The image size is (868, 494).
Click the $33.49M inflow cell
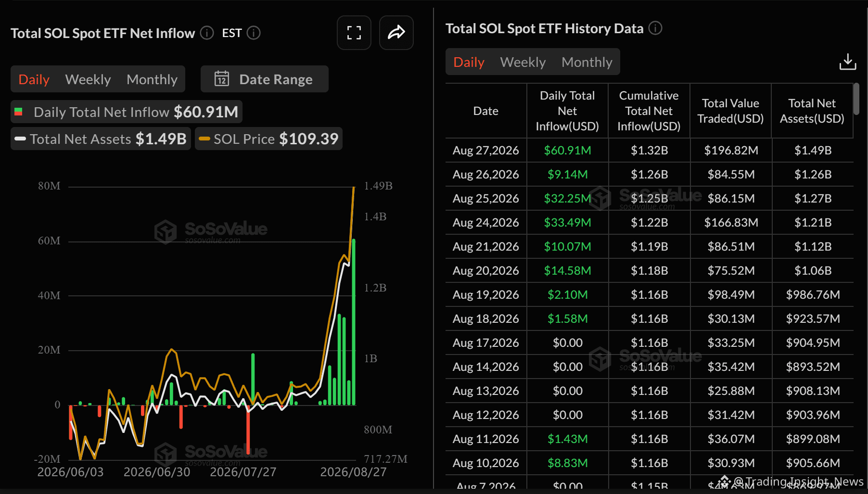(568, 223)
